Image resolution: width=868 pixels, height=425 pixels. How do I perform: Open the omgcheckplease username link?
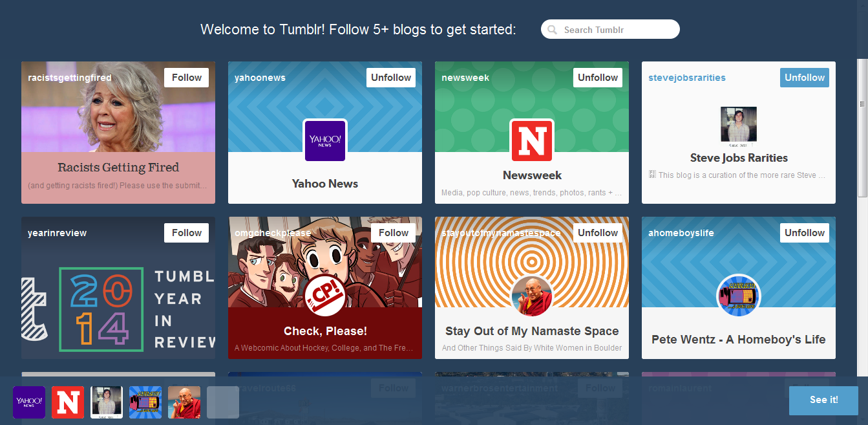point(273,233)
